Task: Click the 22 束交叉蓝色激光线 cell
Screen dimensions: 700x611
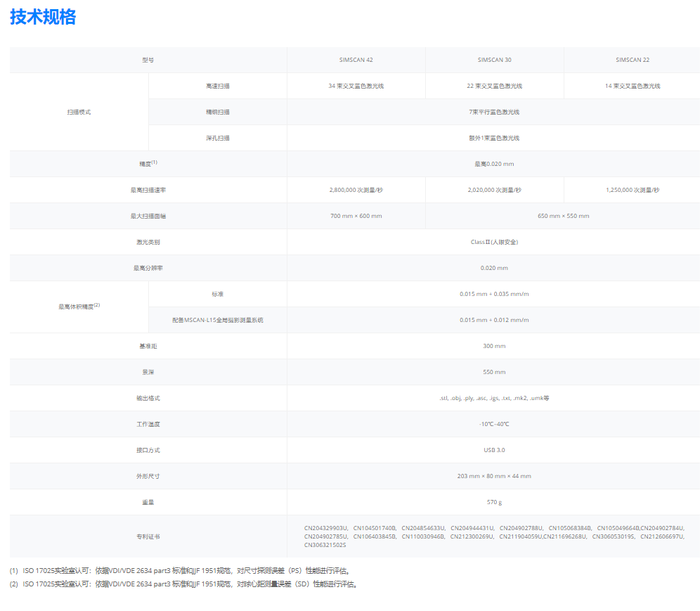Action: (x=494, y=86)
